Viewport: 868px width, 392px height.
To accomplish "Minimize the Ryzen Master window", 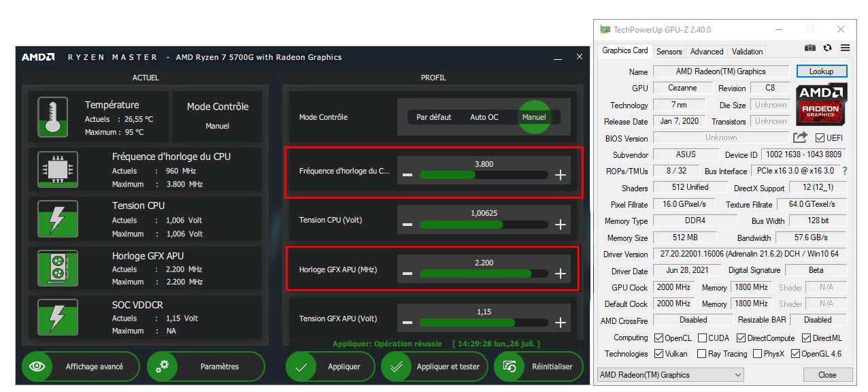I will tap(558, 58).
